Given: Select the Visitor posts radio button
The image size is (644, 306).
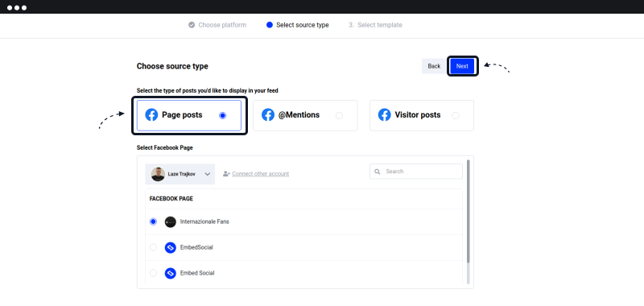Looking at the screenshot, I should 456,116.
